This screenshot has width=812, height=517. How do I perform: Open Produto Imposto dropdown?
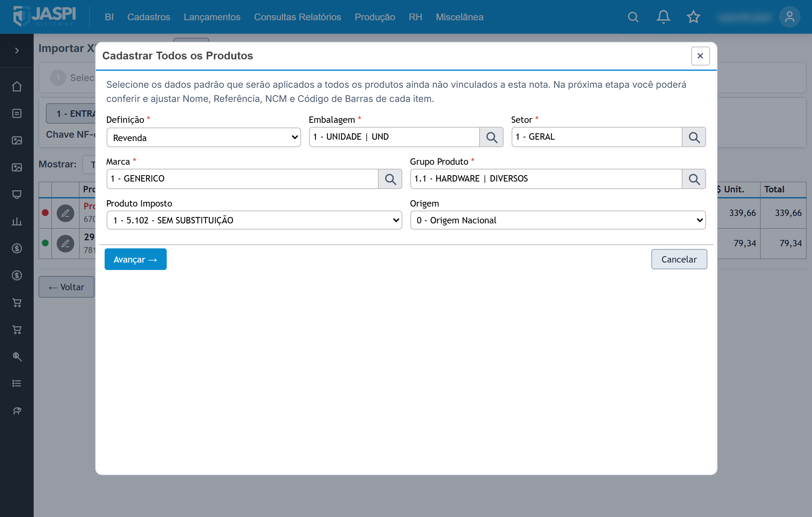click(254, 220)
